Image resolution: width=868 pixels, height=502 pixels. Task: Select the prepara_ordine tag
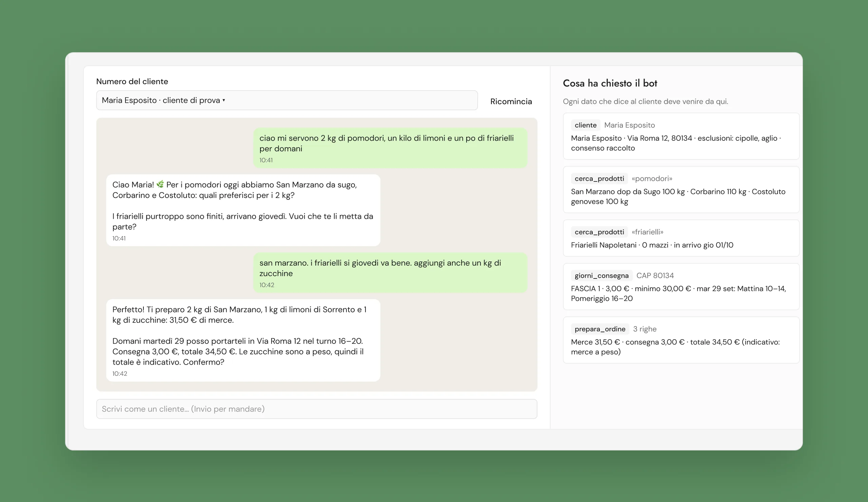point(600,329)
